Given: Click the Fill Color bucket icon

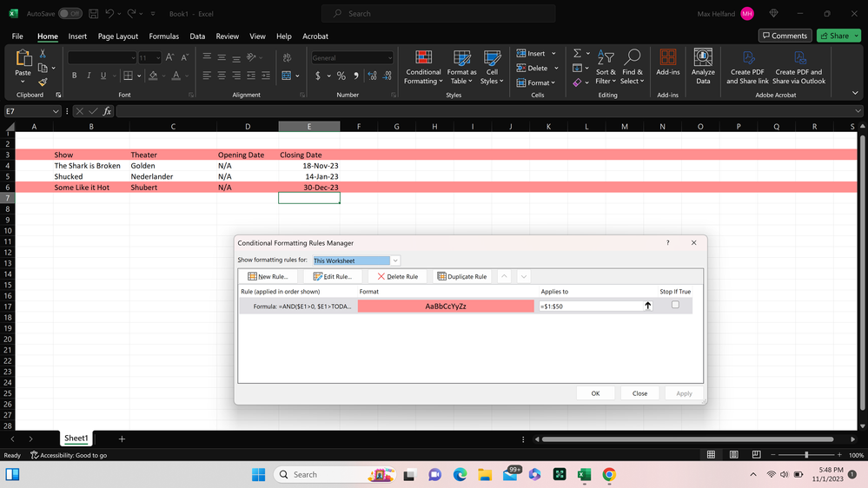Looking at the screenshot, I should (153, 76).
